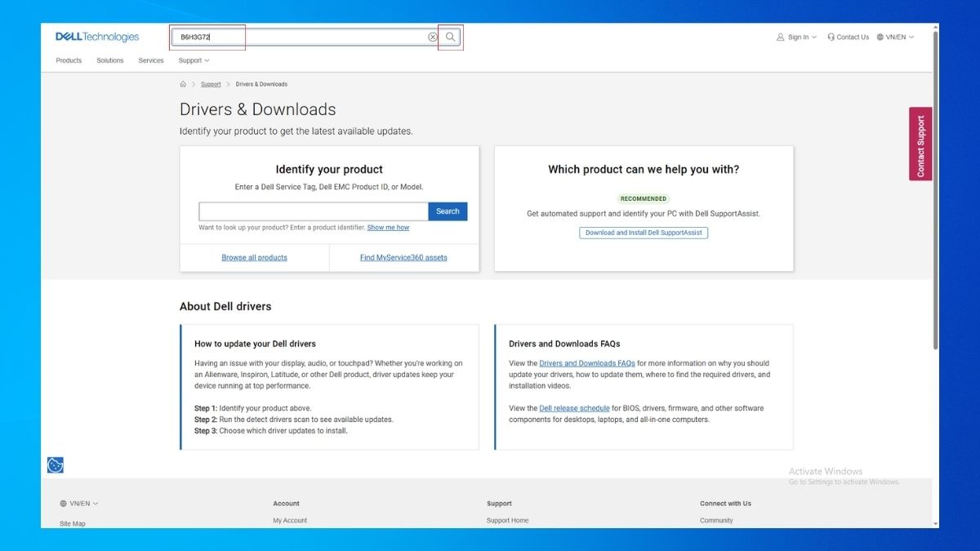Viewport: 980px width, 551px height.
Task: Click Support Home in the footer
Action: 507,521
